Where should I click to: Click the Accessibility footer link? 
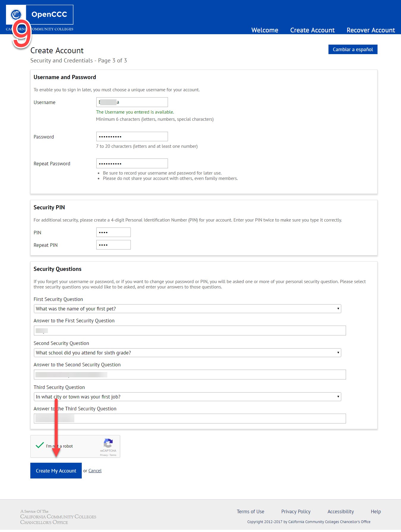[x=340, y=511]
